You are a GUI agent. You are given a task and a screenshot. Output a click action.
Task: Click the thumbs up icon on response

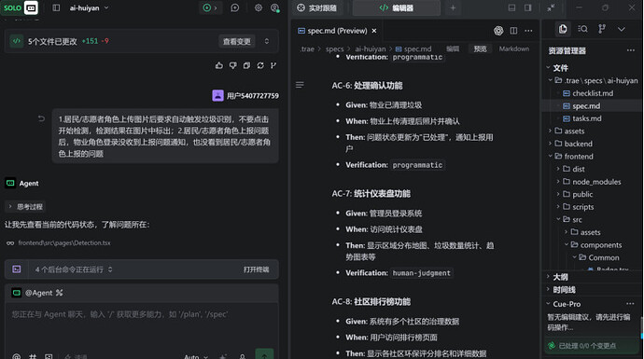[219, 65]
